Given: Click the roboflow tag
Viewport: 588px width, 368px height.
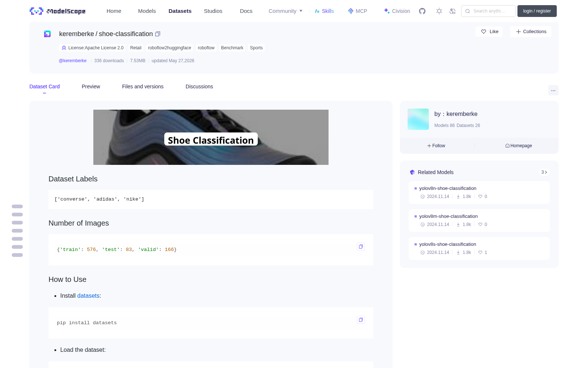Looking at the screenshot, I should (x=206, y=48).
